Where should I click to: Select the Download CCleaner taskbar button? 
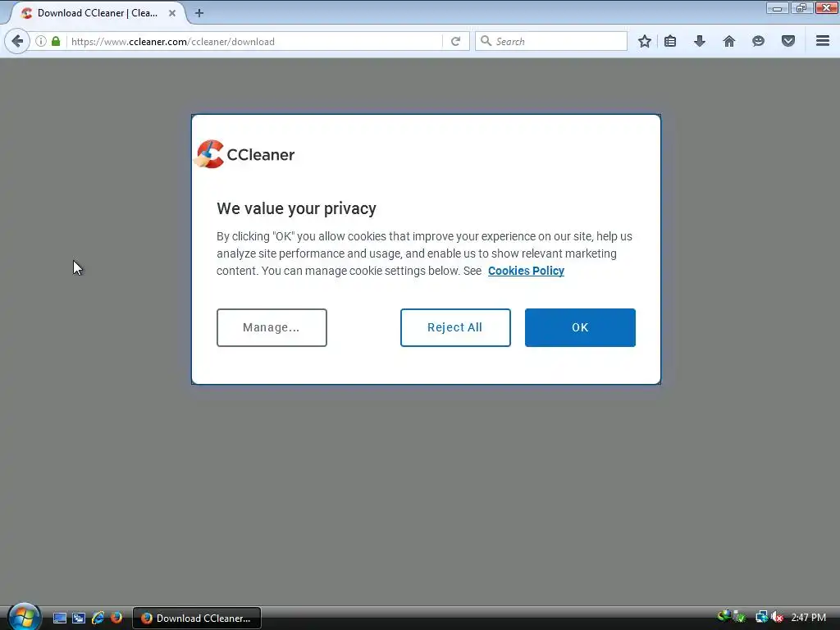(197, 619)
